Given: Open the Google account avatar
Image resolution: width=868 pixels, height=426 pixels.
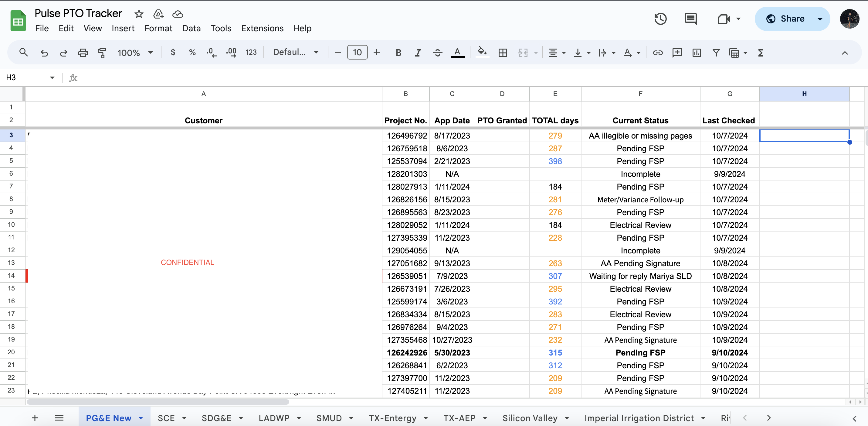Looking at the screenshot, I should pyautogui.click(x=849, y=19).
